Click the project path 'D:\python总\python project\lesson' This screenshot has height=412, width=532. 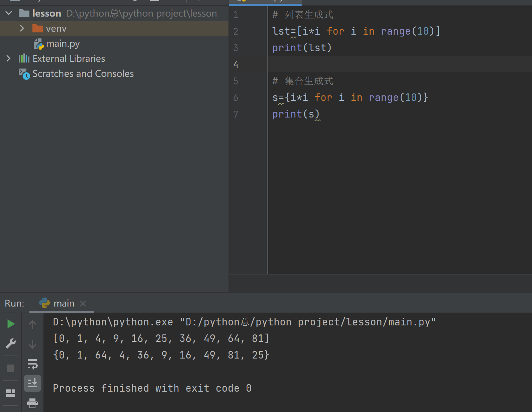[141, 14]
